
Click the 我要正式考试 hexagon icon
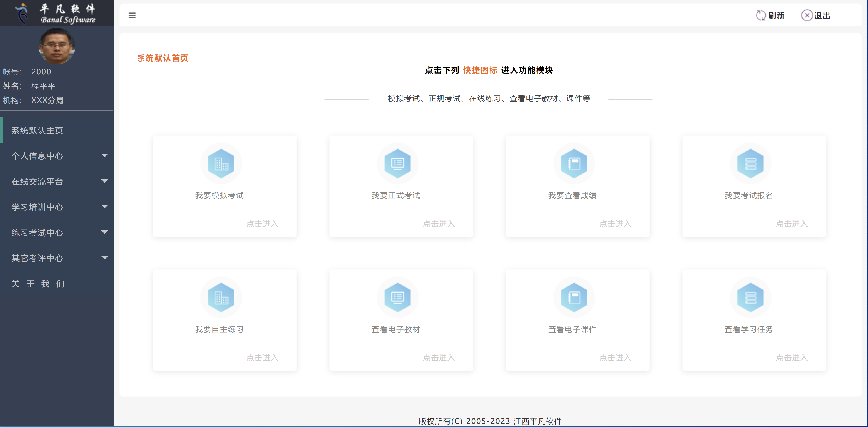398,163
